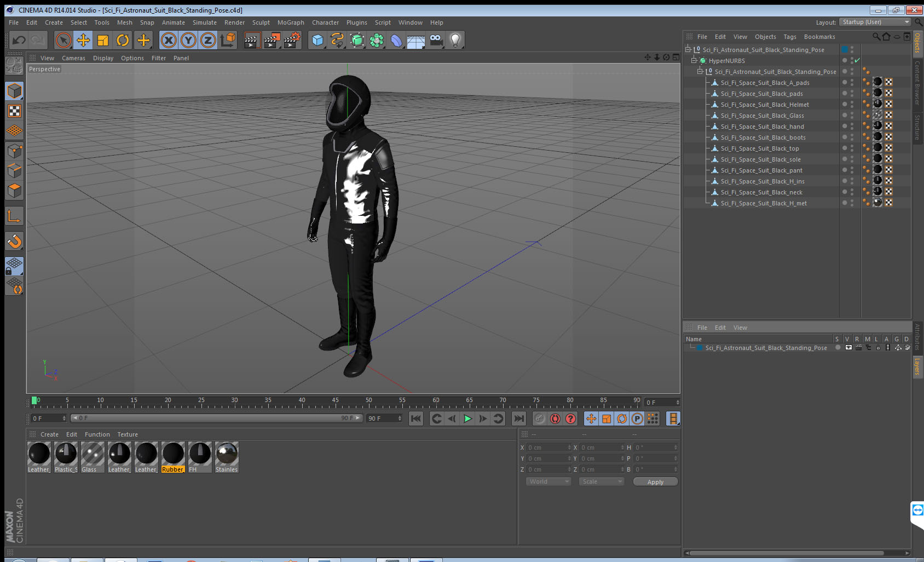The width and height of the screenshot is (924, 562).
Task: Open the Simulate menu
Action: tap(205, 22)
